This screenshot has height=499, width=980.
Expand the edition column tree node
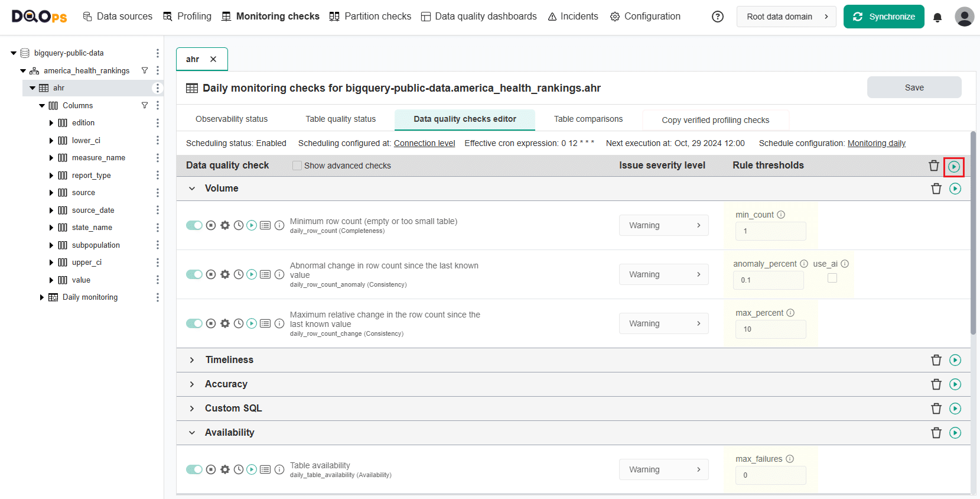tap(51, 123)
